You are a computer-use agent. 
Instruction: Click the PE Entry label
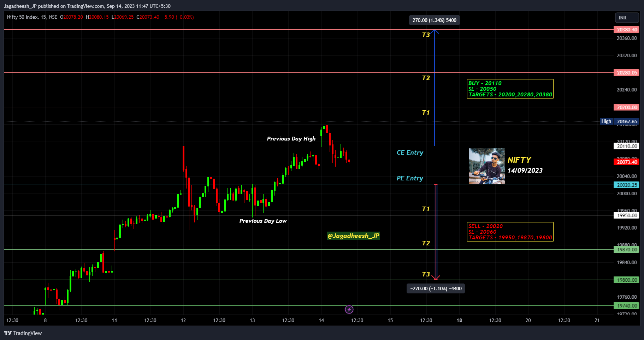(410, 178)
